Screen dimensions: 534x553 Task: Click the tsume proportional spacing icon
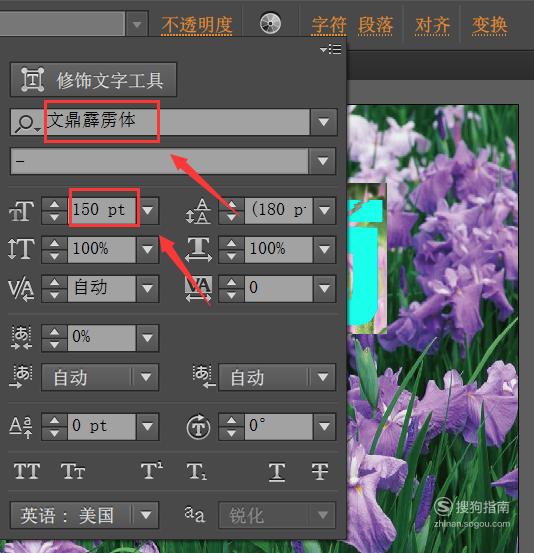(x=21, y=338)
